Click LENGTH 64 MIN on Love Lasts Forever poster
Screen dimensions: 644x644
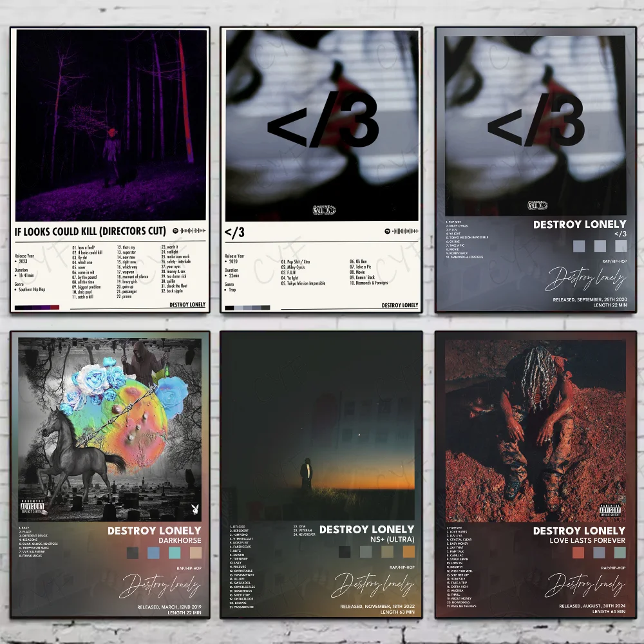pyautogui.click(x=609, y=612)
